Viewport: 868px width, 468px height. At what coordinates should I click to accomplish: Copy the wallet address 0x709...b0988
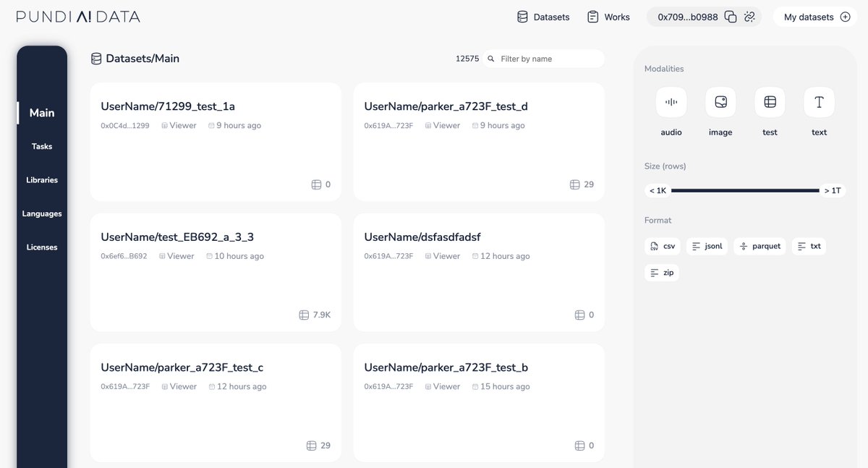click(729, 15)
